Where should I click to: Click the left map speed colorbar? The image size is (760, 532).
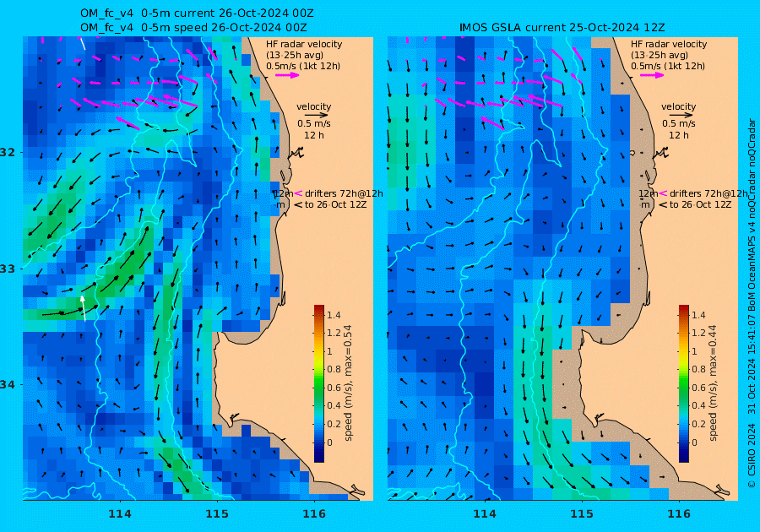pos(319,383)
